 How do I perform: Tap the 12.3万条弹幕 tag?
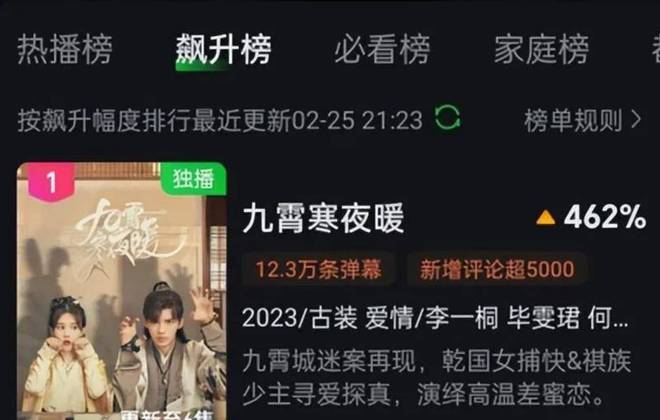[319, 269]
